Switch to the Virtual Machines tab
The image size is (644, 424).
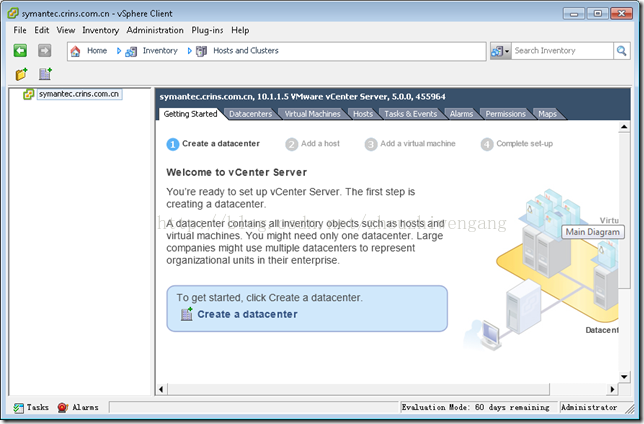pyautogui.click(x=313, y=114)
